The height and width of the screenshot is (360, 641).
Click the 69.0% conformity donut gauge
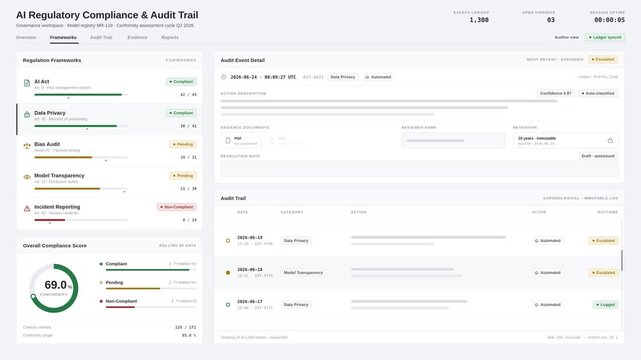pyautogui.click(x=54, y=288)
